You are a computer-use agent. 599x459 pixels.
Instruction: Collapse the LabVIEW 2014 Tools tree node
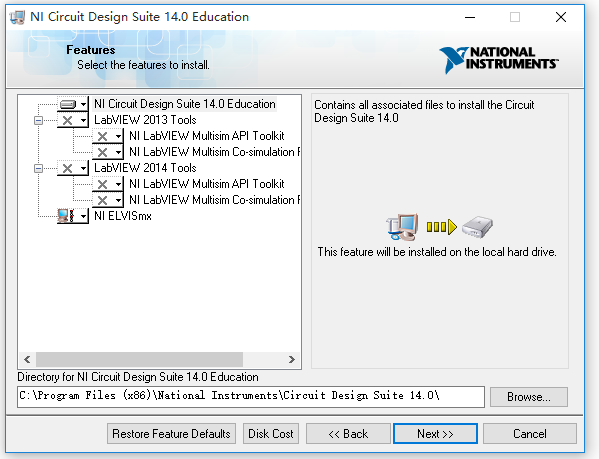point(38,168)
